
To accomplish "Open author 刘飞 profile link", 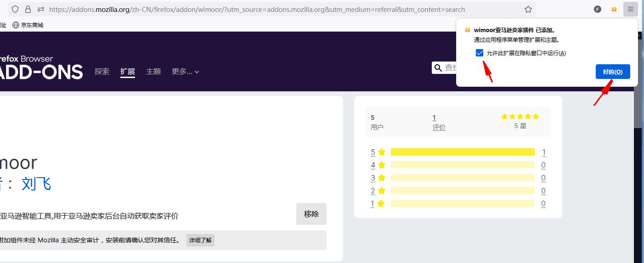I will point(36,184).
